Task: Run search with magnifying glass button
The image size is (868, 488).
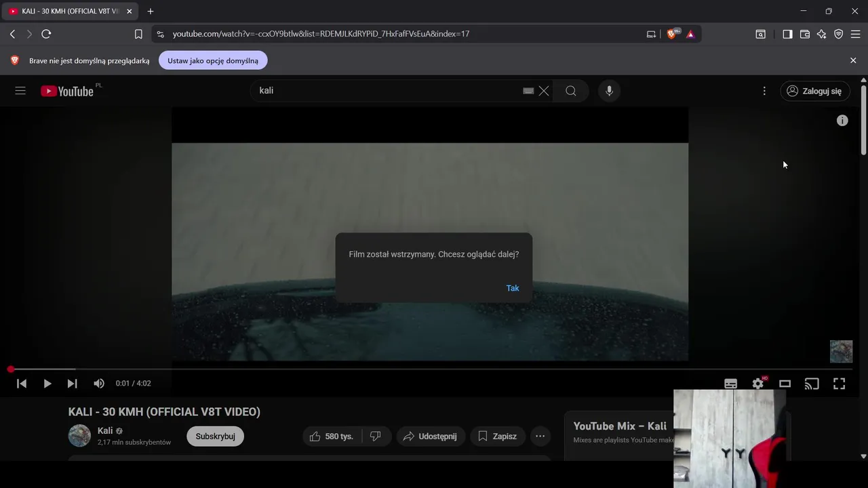Action: [x=571, y=91]
